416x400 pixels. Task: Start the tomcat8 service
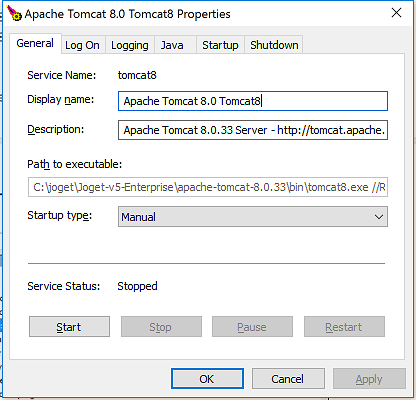click(69, 327)
